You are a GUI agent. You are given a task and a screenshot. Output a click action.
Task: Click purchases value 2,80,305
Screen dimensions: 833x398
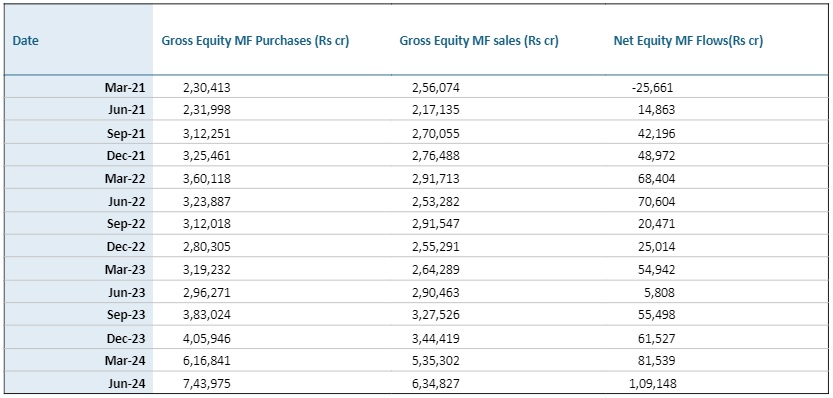point(207,247)
